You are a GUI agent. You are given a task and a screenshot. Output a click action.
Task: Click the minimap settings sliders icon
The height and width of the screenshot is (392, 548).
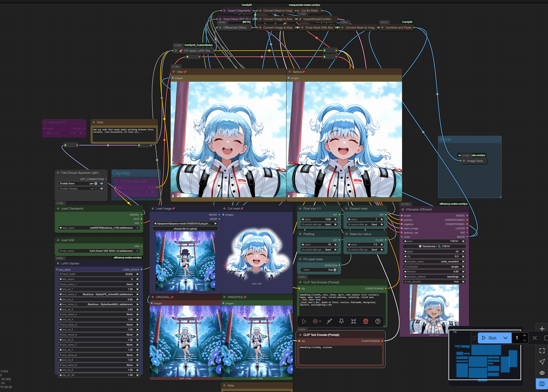click(454, 331)
